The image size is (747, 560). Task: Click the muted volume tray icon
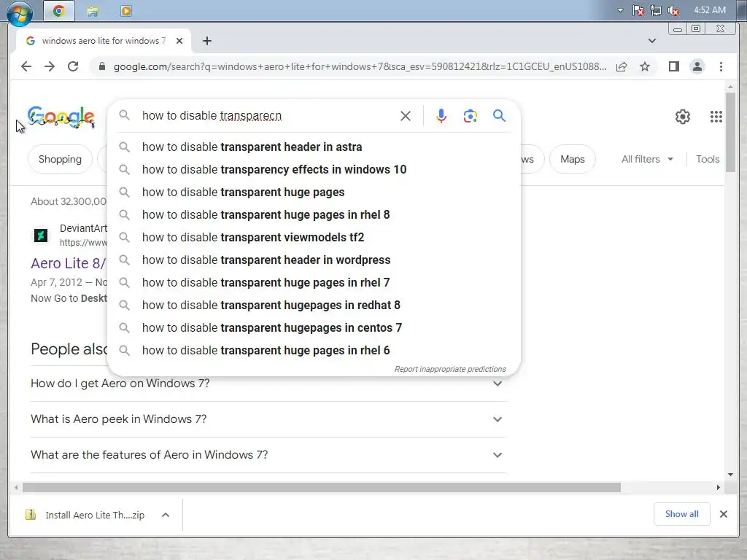673,10
